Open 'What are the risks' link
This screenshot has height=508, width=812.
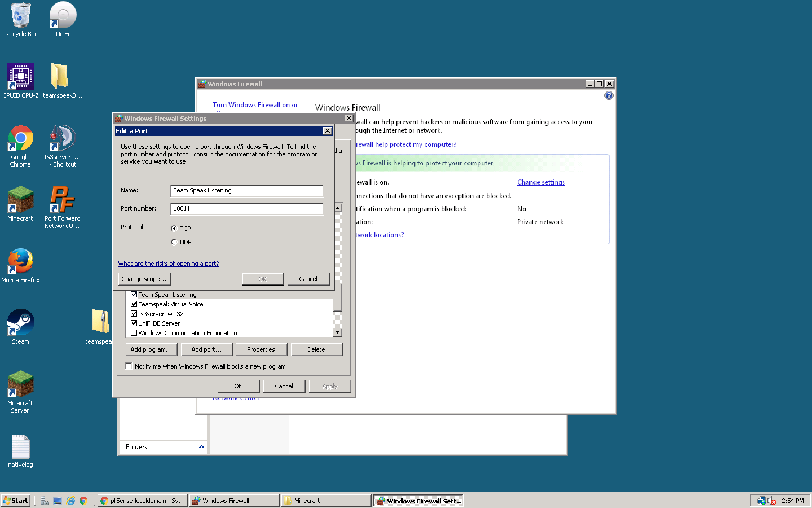click(169, 264)
